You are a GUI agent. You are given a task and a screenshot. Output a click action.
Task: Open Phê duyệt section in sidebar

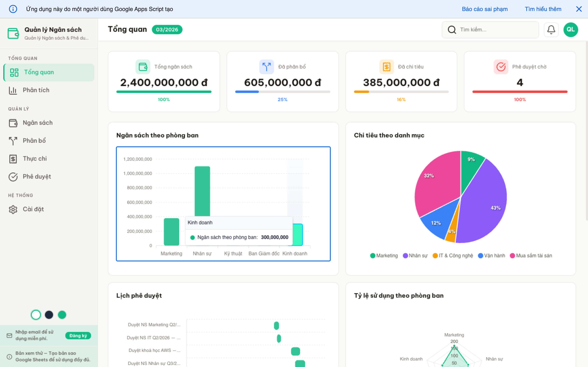37,177
